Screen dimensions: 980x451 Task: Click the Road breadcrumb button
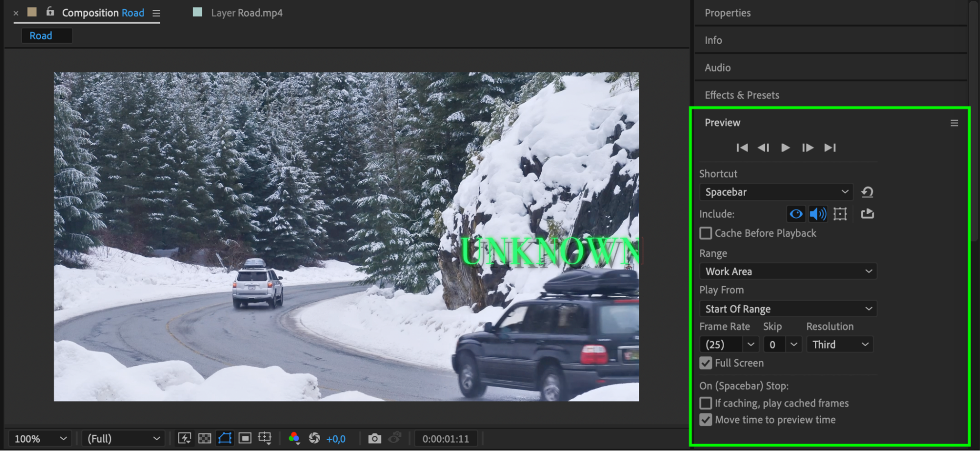47,36
